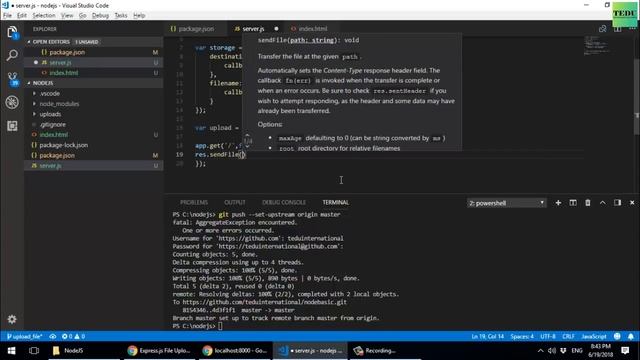Switch to the Problems panel tab

point(194,202)
